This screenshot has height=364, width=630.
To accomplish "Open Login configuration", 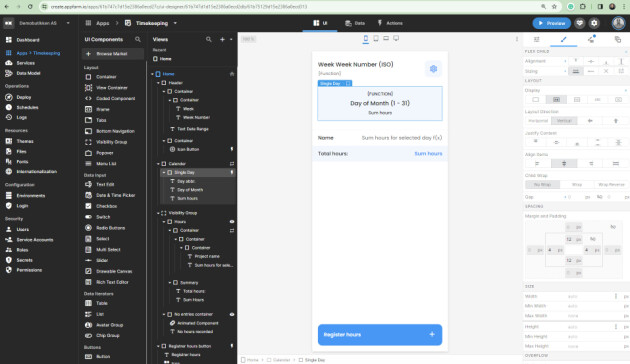I will pyautogui.click(x=22, y=206).
